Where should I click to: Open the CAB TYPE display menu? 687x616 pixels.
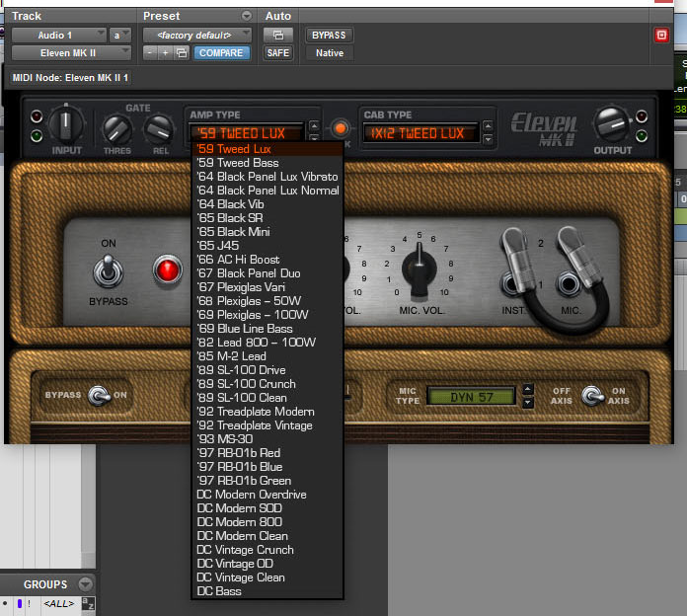click(x=420, y=133)
